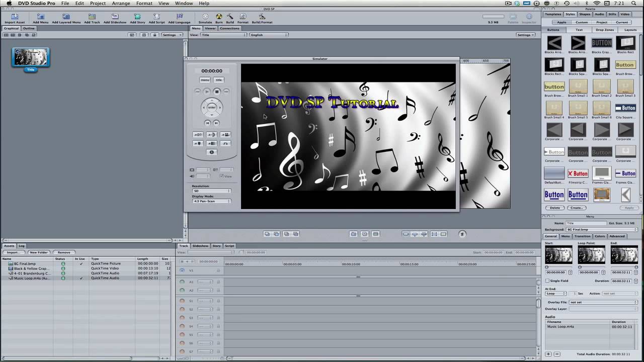The width and height of the screenshot is (644, 362).
Task: Switch to the Outline tab
Action: coord(29,28)
